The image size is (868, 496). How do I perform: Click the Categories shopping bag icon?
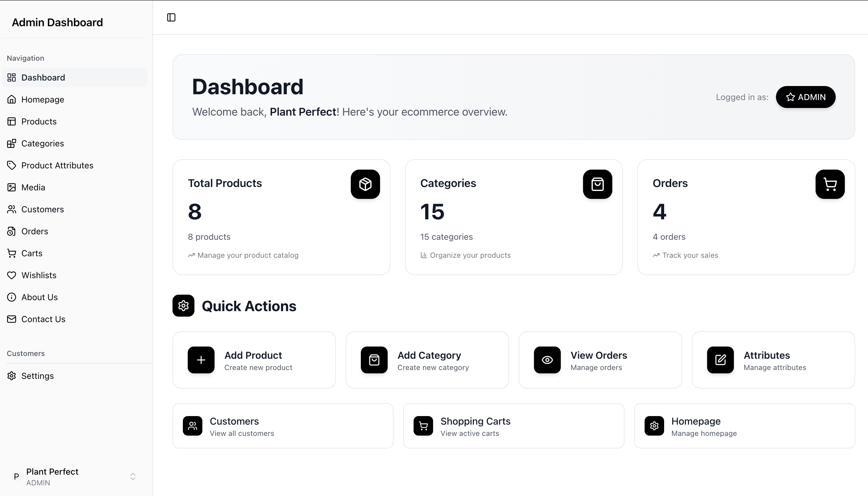tap(597, 184)
